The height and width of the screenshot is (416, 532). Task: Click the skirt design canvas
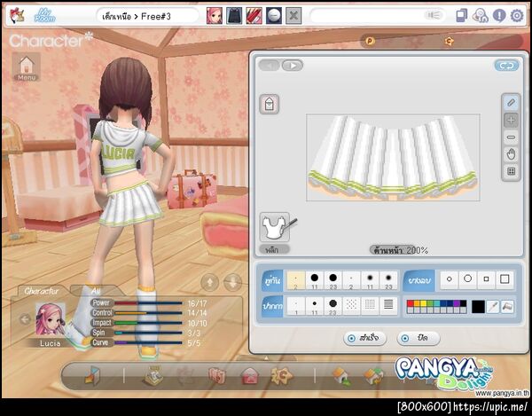pos(393,158)
